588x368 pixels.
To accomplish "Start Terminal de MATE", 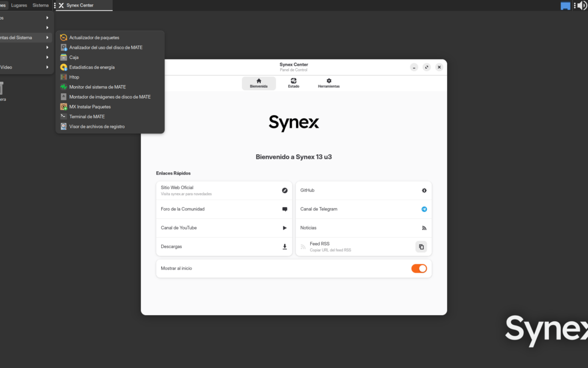I will point(87,116).
